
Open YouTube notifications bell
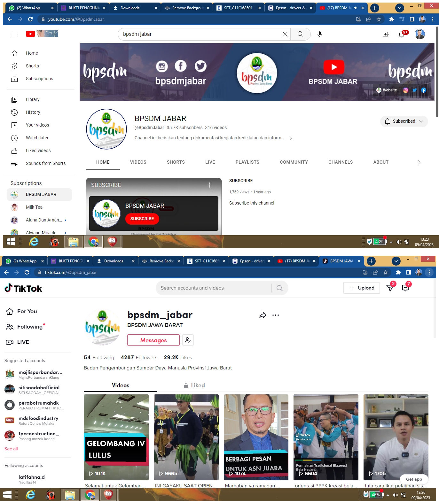[401, 34]
